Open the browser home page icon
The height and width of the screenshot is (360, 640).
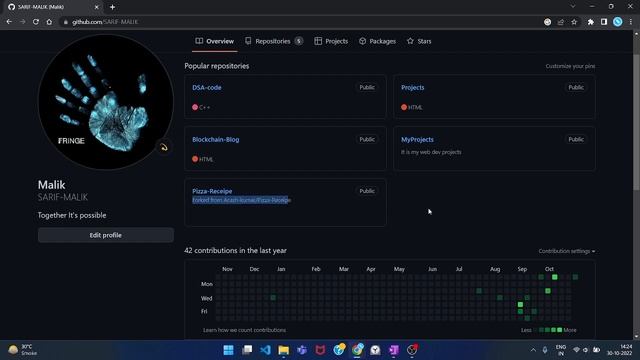point(49,22)
